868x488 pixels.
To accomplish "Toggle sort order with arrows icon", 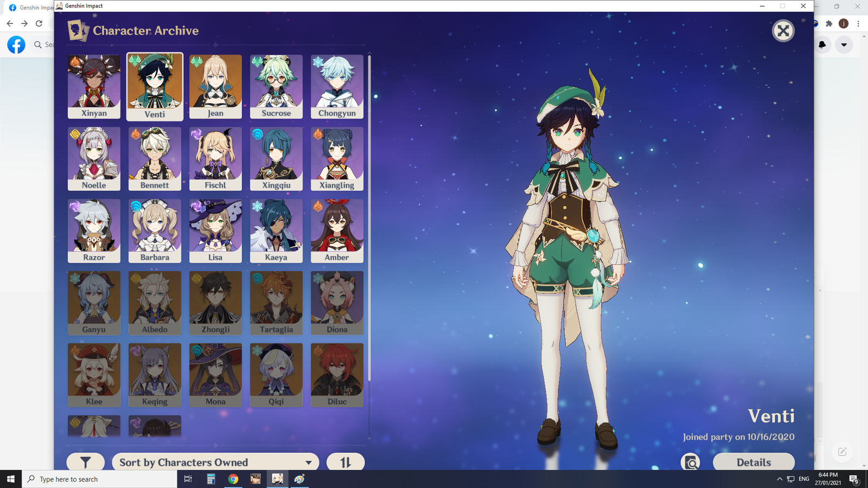I will coord(346,462).
